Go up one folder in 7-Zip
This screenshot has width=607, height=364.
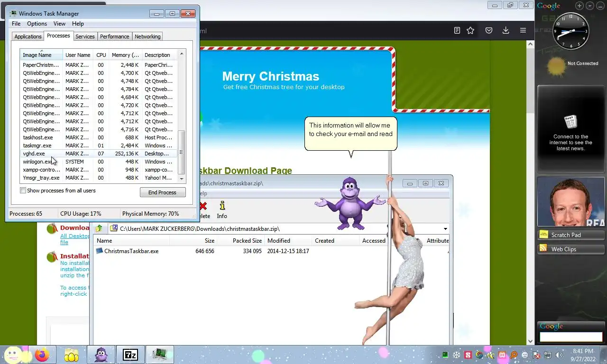99,228
